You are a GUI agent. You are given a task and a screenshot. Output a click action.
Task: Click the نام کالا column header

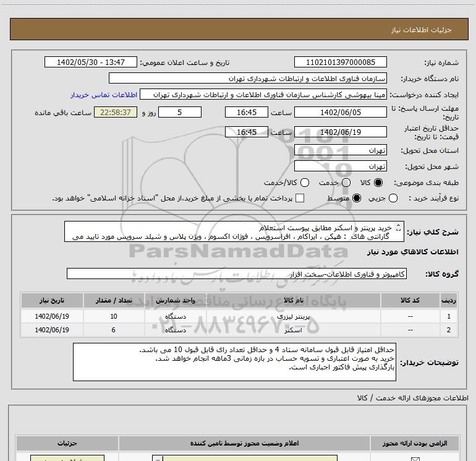[293, 300]
